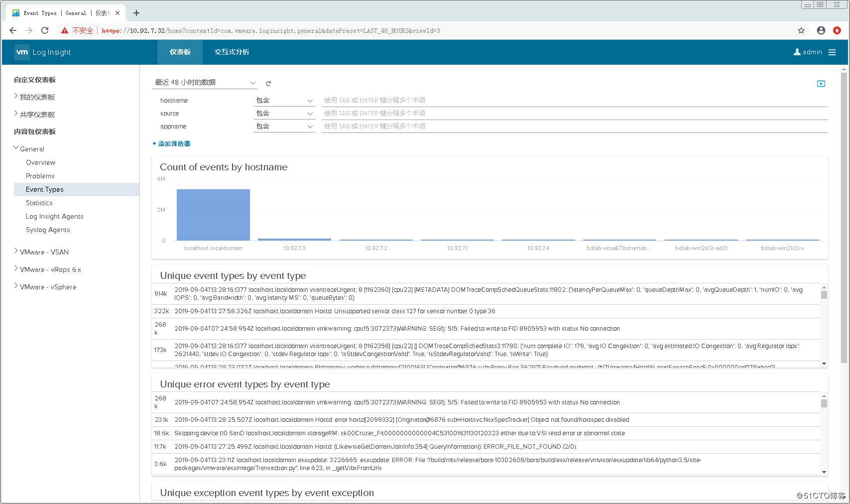
Task: Click the bdlab-win2k12-ad01 axis label
Action: [701, 248]
